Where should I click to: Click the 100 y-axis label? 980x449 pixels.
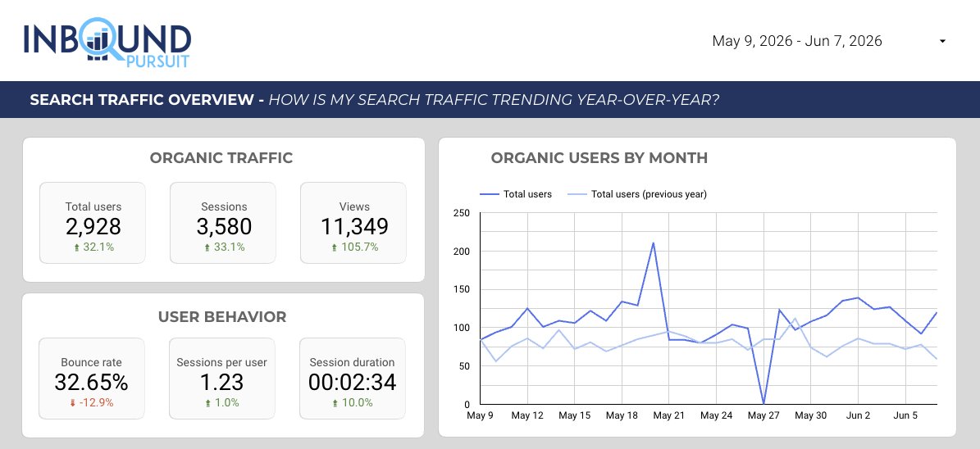click(x=461, y=328)
